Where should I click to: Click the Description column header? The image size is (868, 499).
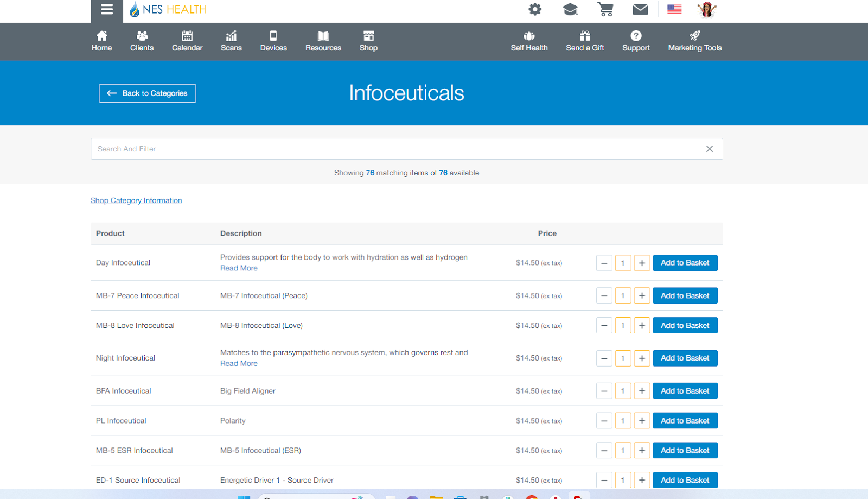(x=241, y=233)
